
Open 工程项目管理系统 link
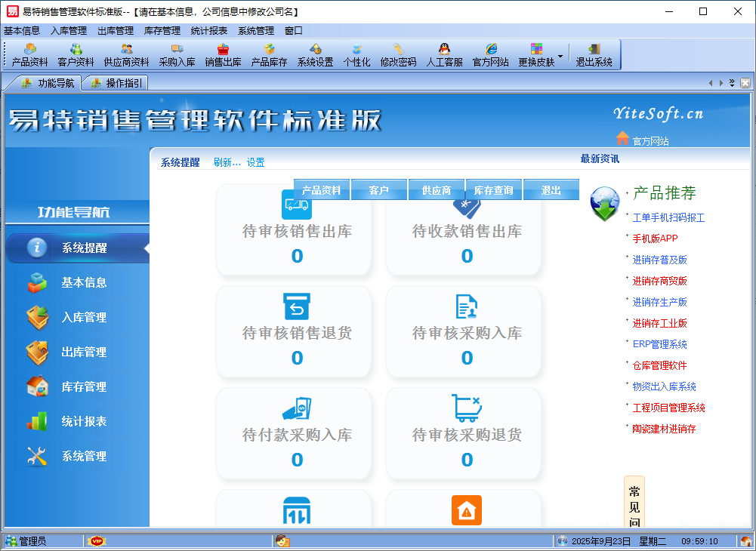tap(668, 408)
